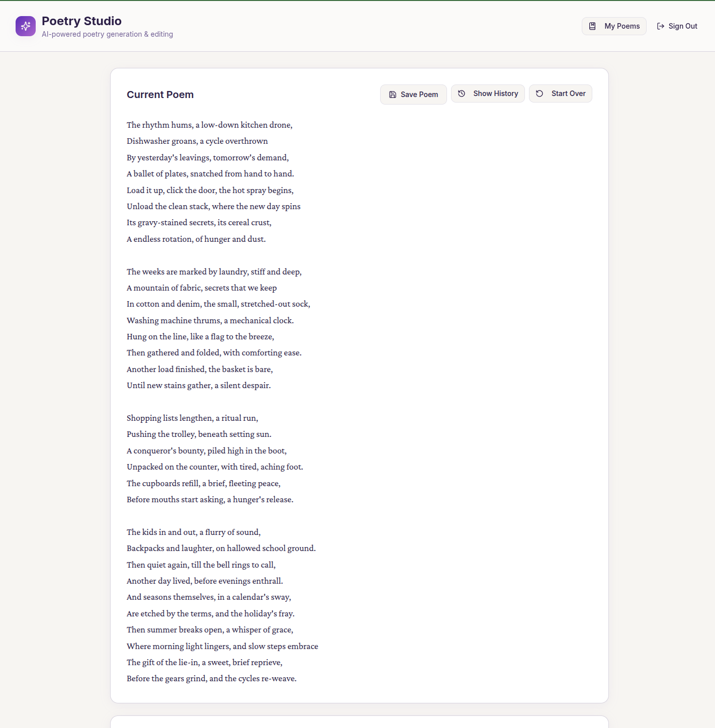Click the AI-powered poetry generation subtitle
The height and width of the screenshot is (728, 715).
(107, 34)
